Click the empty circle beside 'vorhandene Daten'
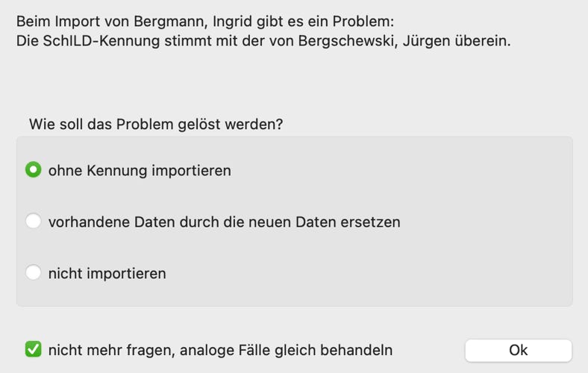588x373 pixels. (33, 222)
